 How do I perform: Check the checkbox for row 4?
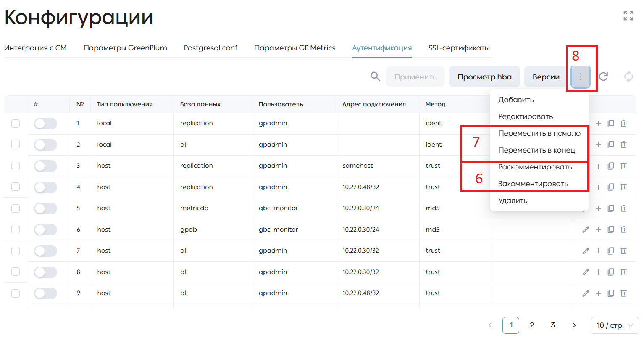click(16, 187)
